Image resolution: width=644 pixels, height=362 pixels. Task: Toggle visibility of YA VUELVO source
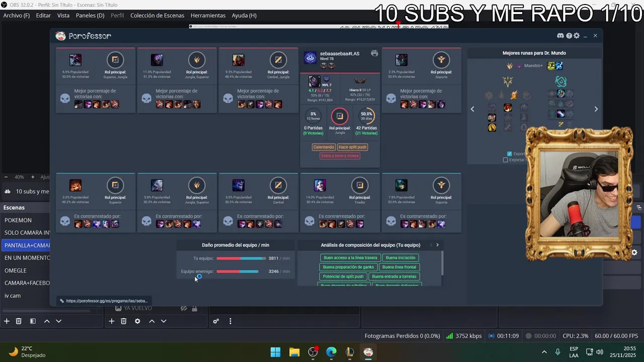click(184, 308)
